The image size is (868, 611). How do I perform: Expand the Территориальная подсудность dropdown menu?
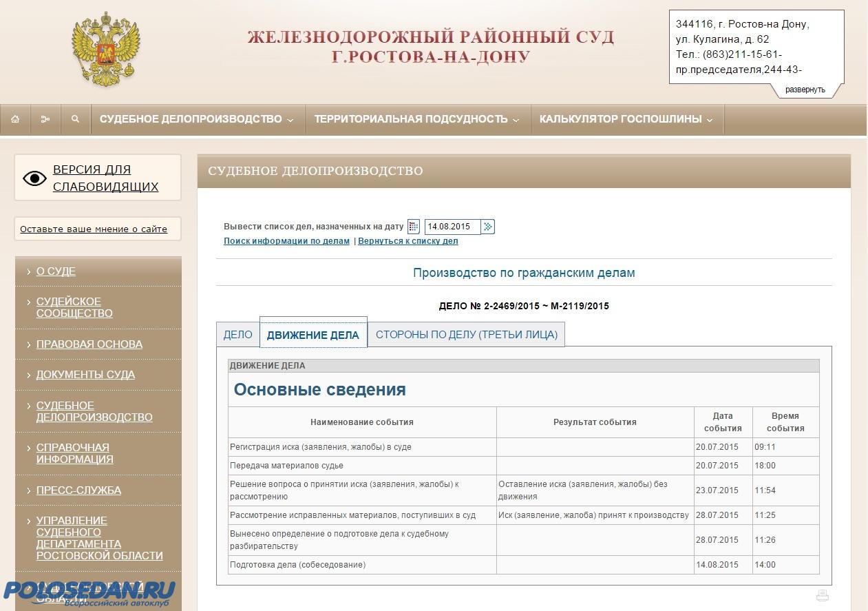[x=417, y=119]
